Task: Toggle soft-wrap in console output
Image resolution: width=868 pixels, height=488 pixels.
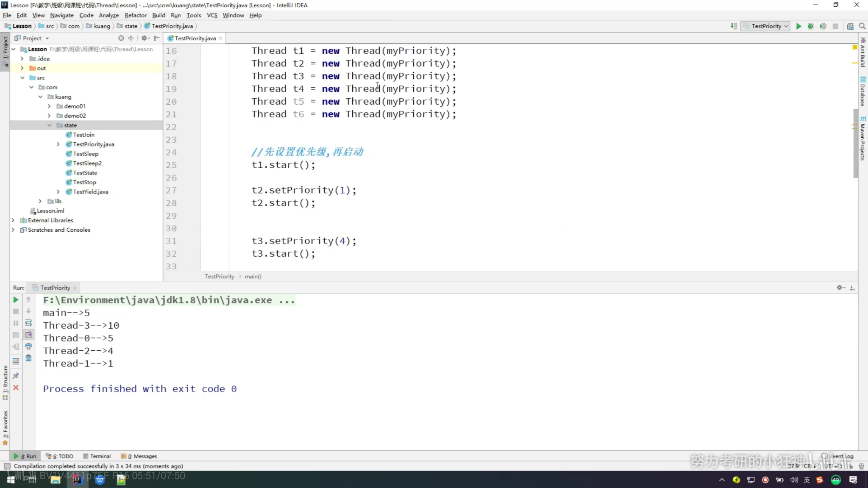Action: [x=28, y=323]
